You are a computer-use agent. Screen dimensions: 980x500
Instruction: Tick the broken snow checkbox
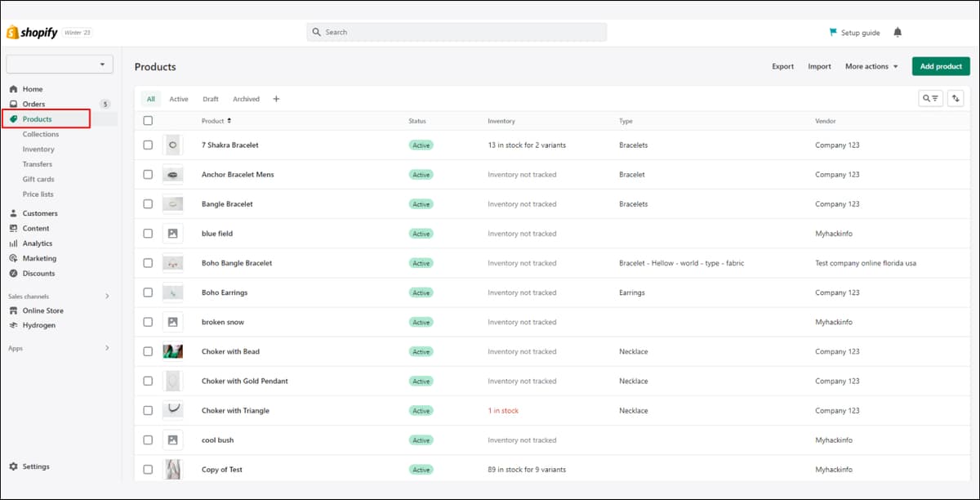pos(148,322)
